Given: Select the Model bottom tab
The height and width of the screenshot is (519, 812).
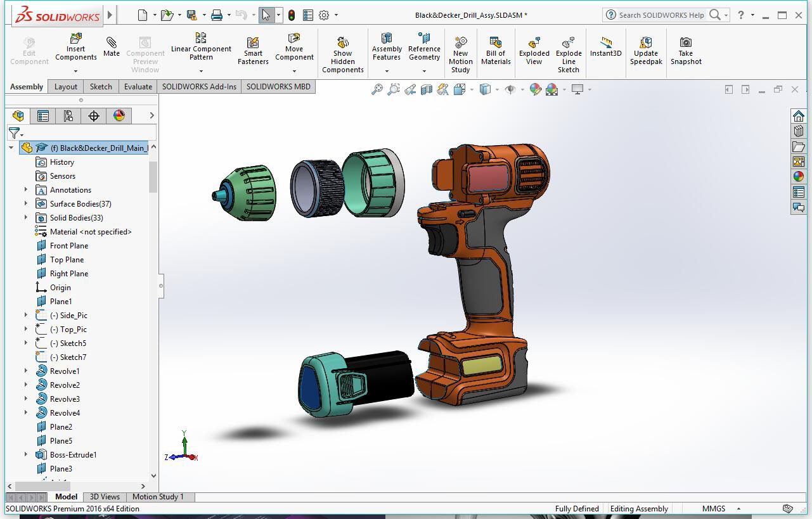Looking at the screenshot, I should pyautogui.click(x=66, y=497).
